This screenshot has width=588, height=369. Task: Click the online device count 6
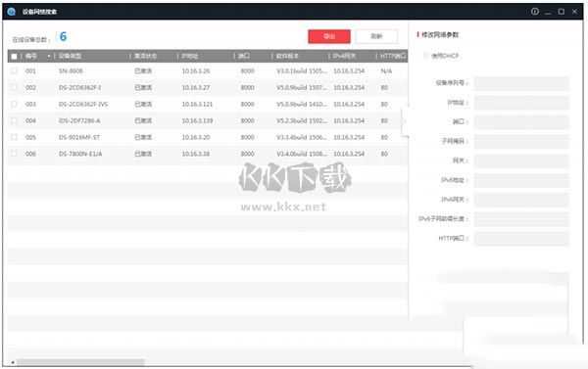tap(63, 36)
